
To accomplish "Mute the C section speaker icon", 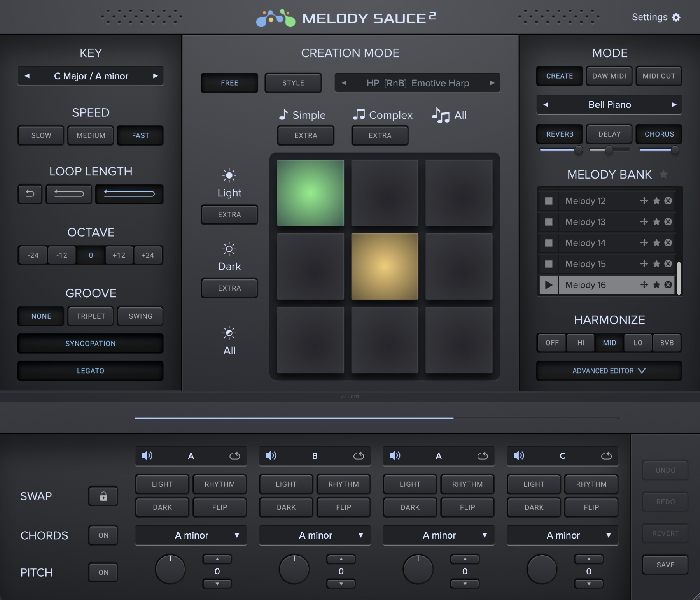I will click(519, 456).
